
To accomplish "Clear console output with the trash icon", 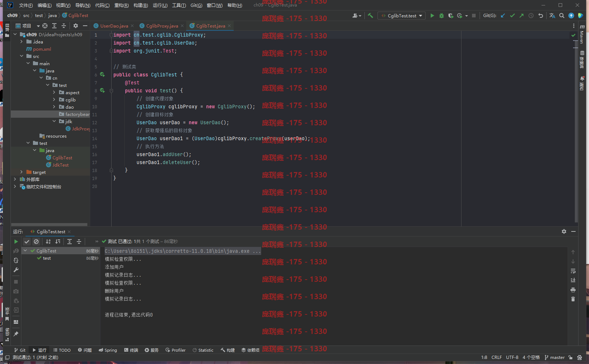I will point(573,299).
